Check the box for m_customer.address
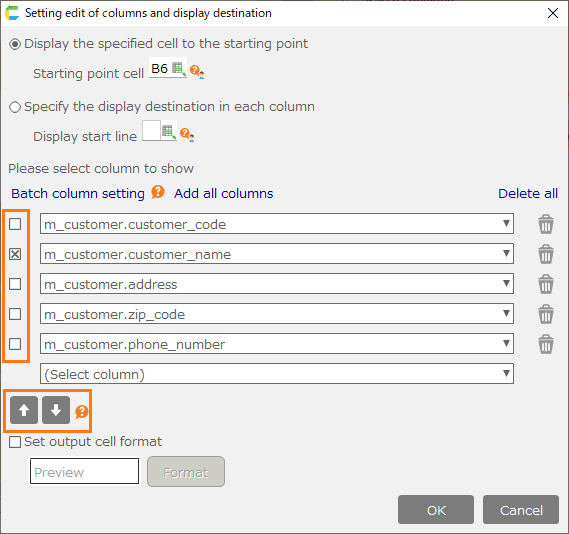 click(15, 284)
